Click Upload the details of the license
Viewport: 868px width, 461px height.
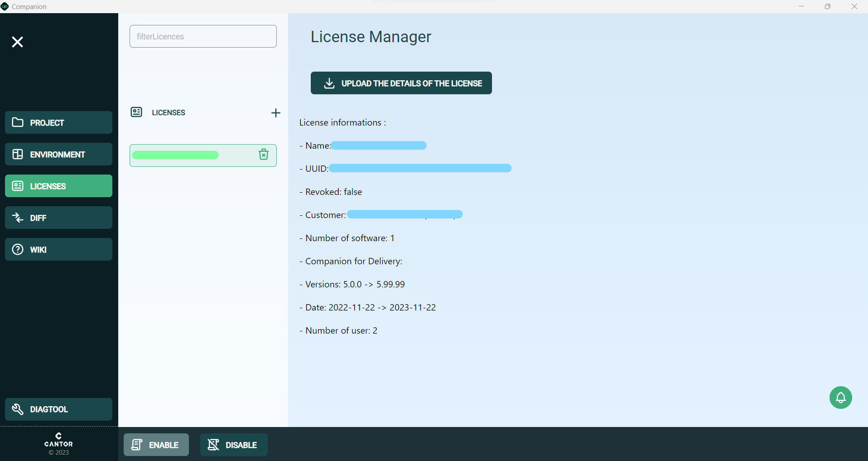[x=401, y=83]
